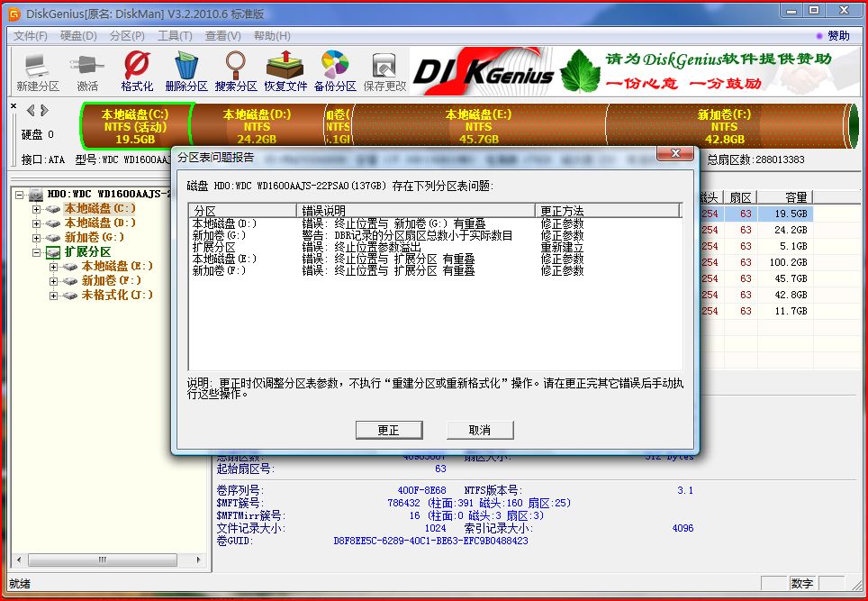Viewport: 868px width, 601px height.
Task: Expand 本地磁盘(C:) tree node
Action: pos(37,209)
